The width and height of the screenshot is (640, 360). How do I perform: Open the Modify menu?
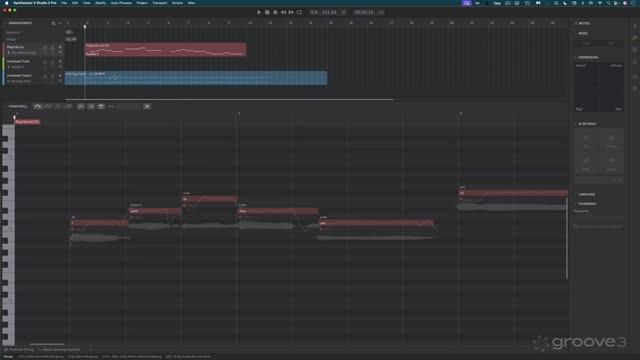[x=100, y=3]
